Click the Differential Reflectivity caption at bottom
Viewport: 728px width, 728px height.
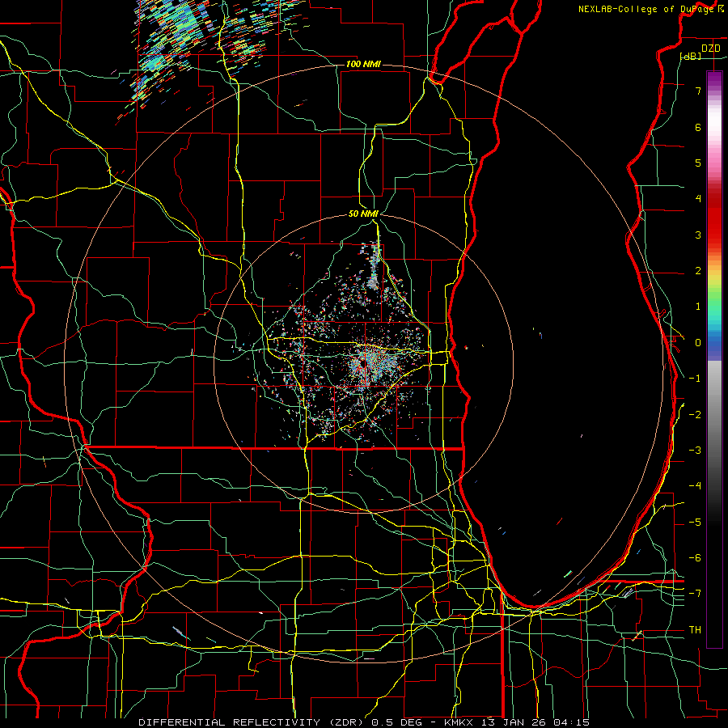point(364,722)
